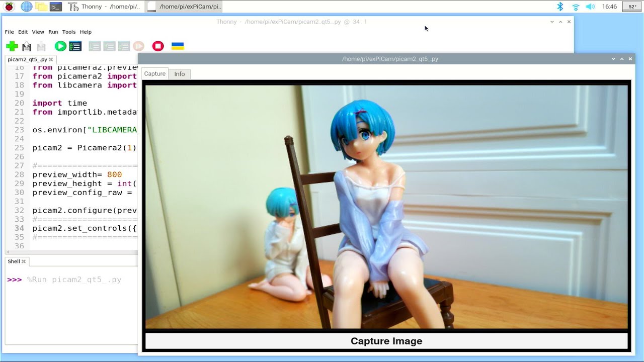
Task: Open the Wi-Fi network tray icon
Action: [x=576, y=7]
